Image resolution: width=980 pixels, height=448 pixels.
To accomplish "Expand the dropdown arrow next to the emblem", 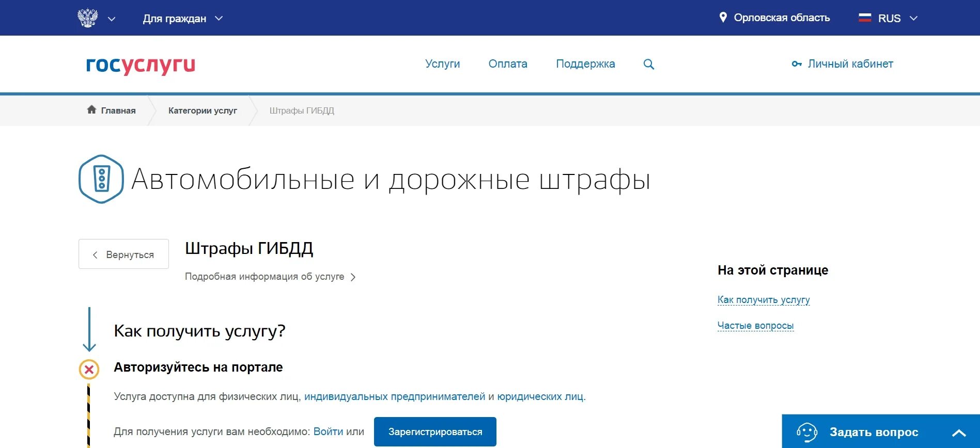I will (112, 19).
